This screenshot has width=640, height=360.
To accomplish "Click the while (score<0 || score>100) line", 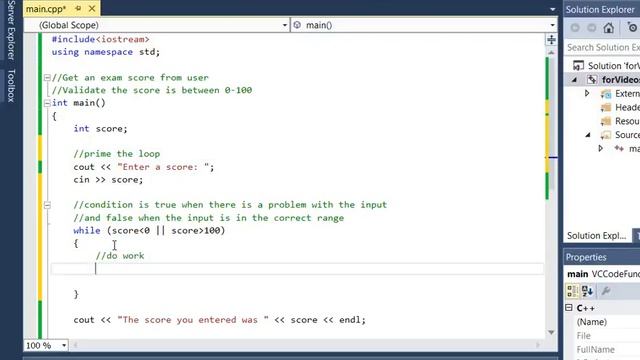I will click(149, 231).
